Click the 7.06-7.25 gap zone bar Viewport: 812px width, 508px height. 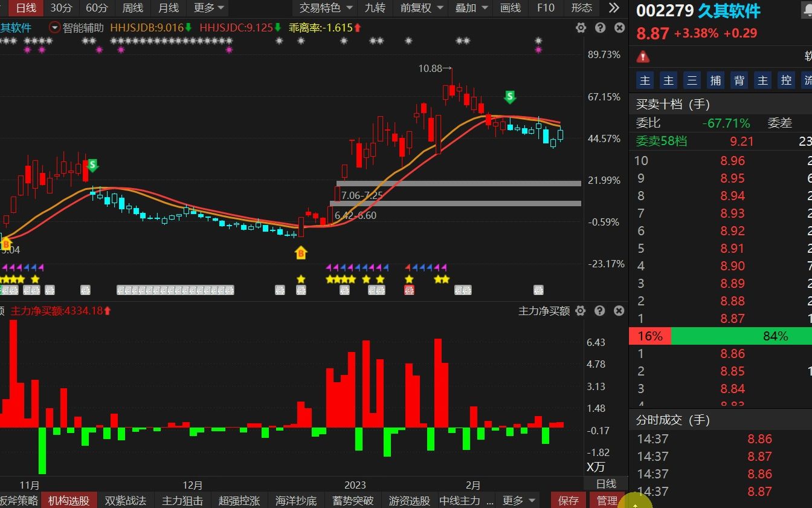pos(459,183)
